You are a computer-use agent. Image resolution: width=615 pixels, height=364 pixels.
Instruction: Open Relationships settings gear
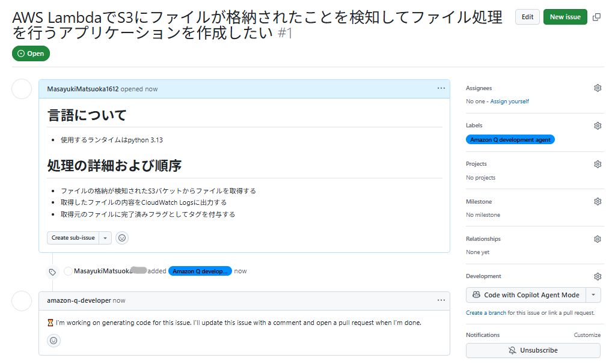point(598,238)
